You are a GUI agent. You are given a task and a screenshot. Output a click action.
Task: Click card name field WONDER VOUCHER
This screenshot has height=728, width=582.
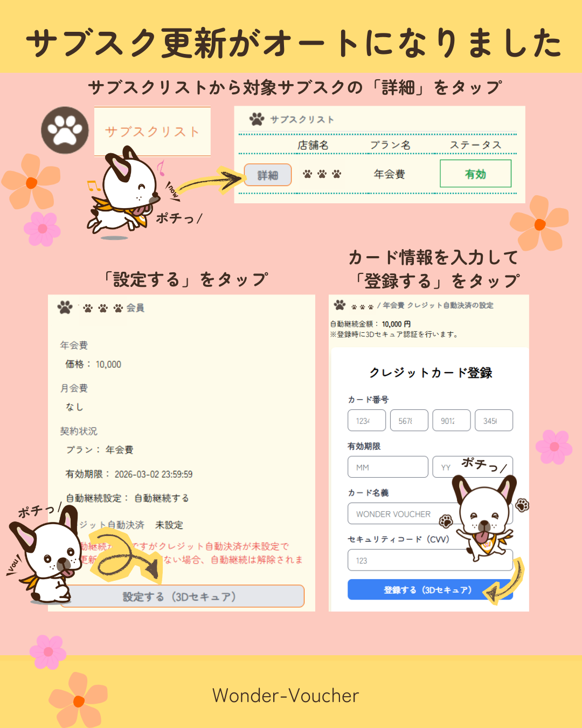(430, 514)
